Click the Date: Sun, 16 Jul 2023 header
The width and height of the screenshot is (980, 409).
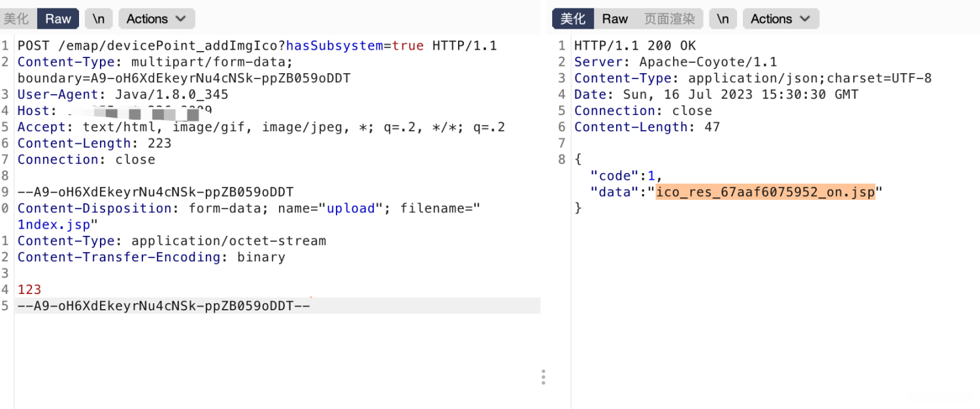click(x=716, y=95)
